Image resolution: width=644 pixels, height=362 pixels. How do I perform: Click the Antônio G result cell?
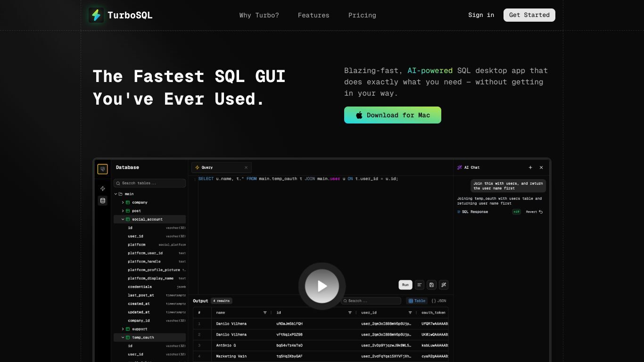coord(226,346)
